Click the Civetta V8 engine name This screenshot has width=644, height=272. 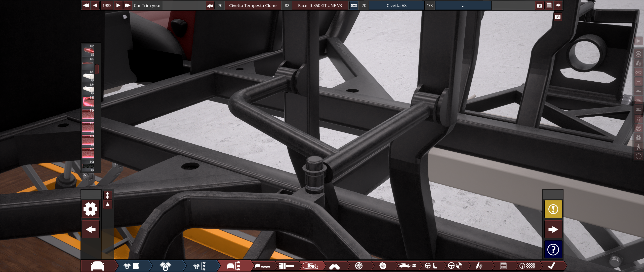[x=396, y=6]
